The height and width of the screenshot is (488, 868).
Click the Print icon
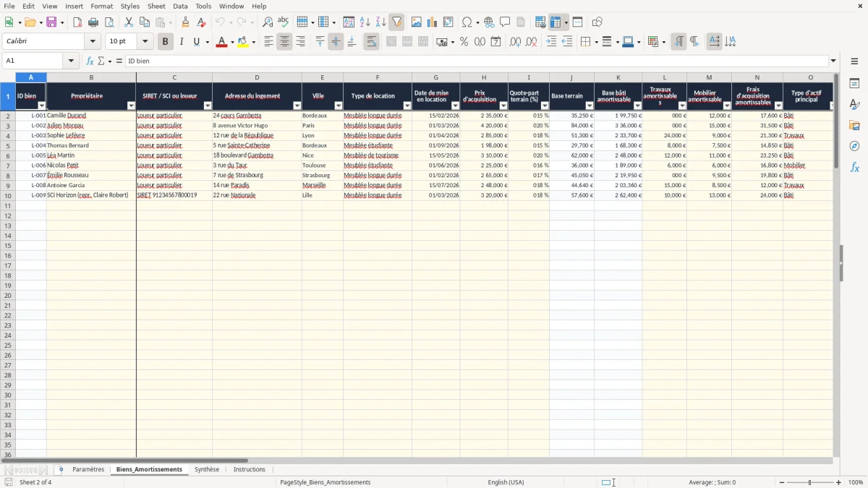pyautogui.click(x=93, y=22)
